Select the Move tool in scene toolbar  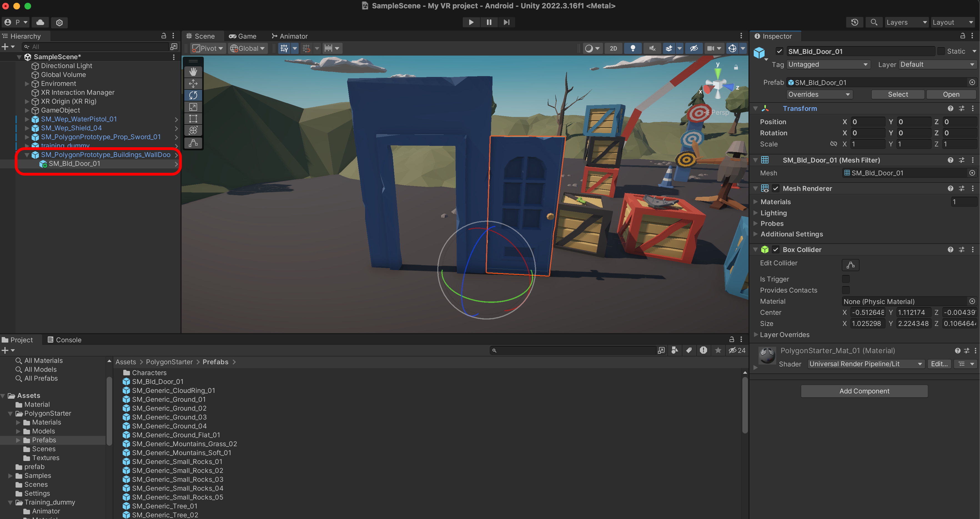(x=193, y=83)
